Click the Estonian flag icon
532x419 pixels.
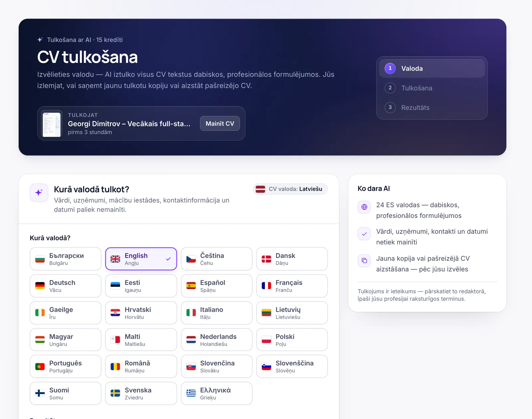pos(115,286)
